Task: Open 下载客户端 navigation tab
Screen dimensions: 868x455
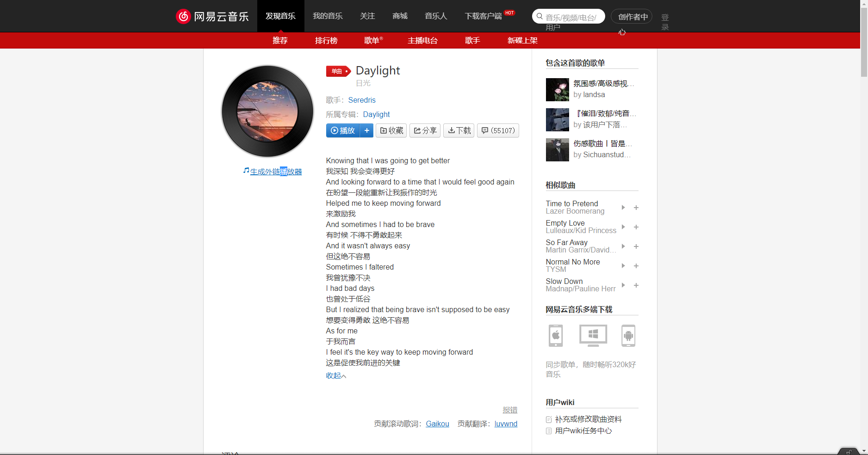Action: 484,16
